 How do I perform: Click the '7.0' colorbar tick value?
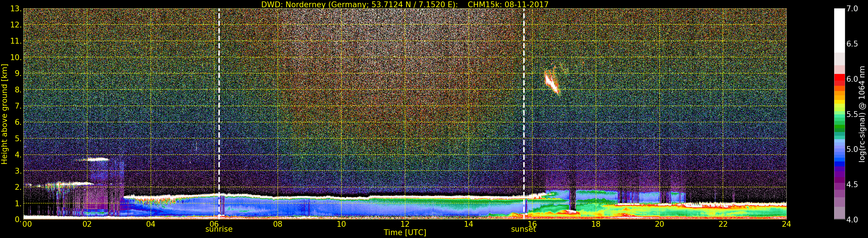[x=852, y=9]
